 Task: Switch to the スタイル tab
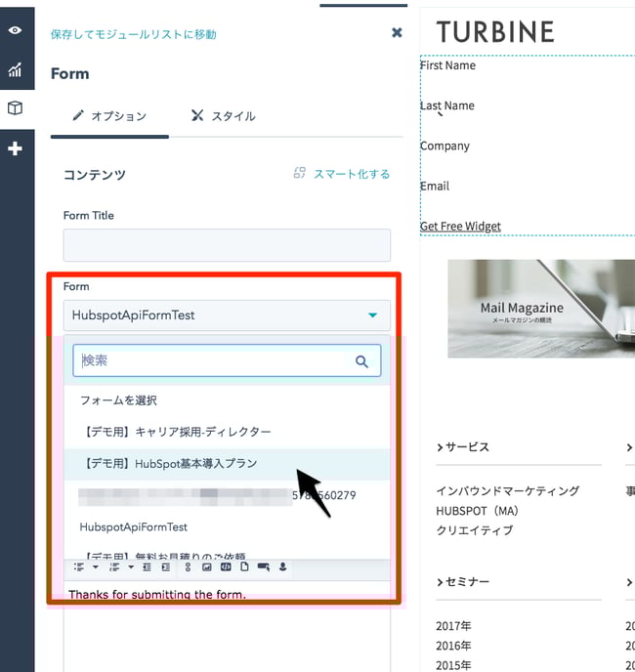click(x=223, y=115)
